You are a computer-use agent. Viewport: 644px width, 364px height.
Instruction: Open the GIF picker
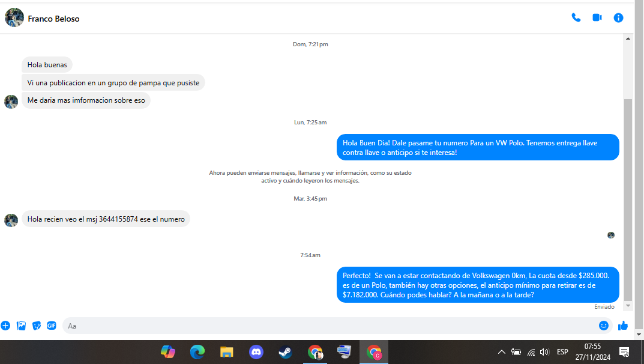pyautogui.click(x=52, y=326)
